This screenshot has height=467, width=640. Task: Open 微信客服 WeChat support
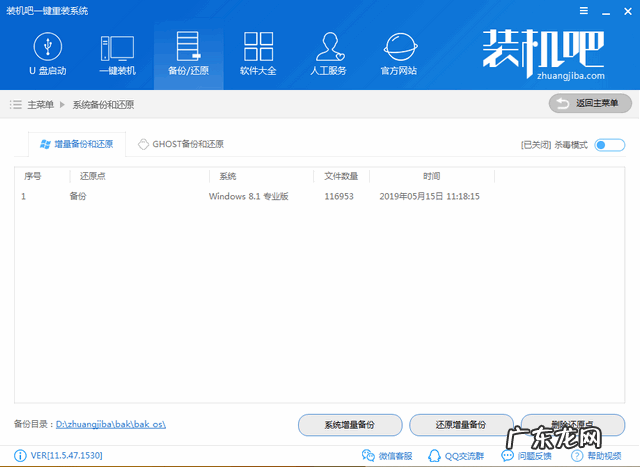click(387, 456)
